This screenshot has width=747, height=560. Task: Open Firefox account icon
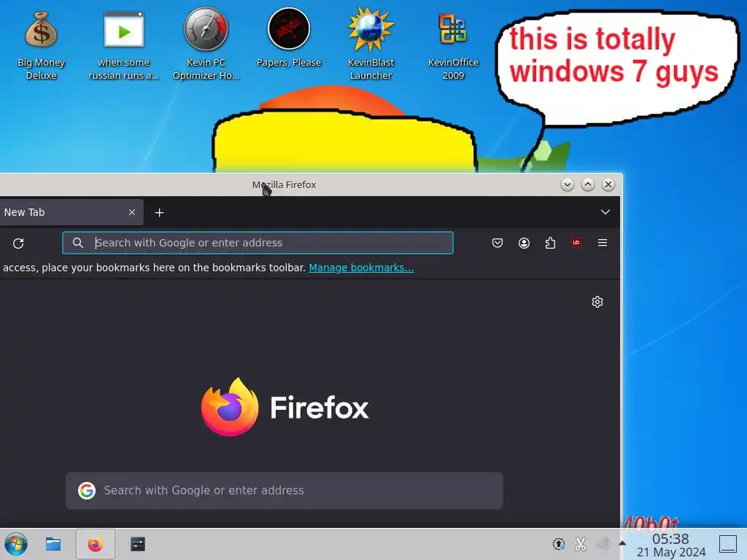click(x=524, y=244)
